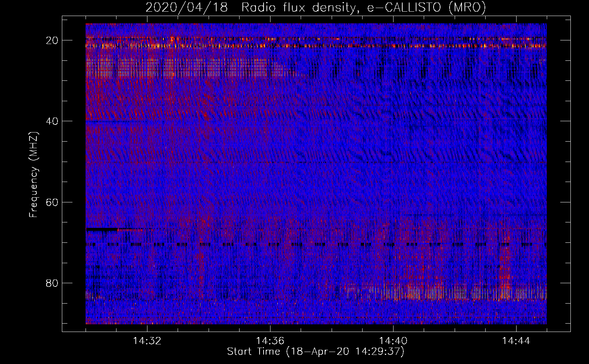Screen dimensions: 589x364
Task: Click the frequency tick label '20'
Action: pyautogui.click(x=52, y=40)
